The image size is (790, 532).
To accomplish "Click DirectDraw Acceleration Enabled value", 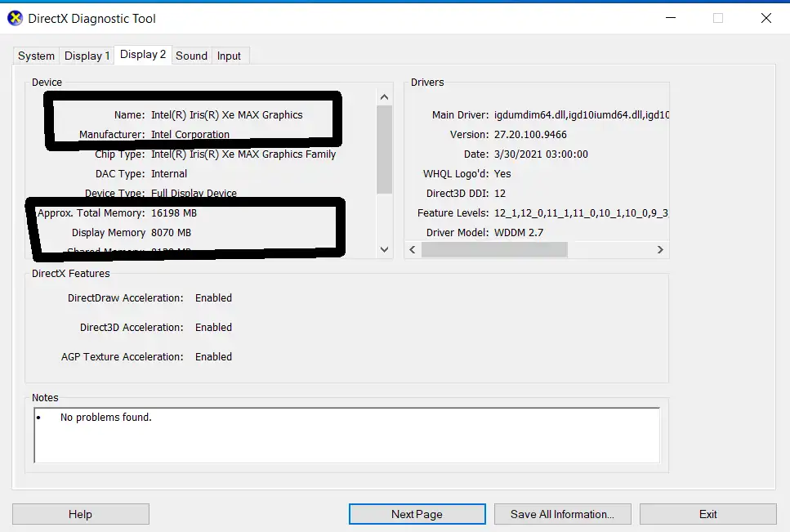I will coord(213,297).
